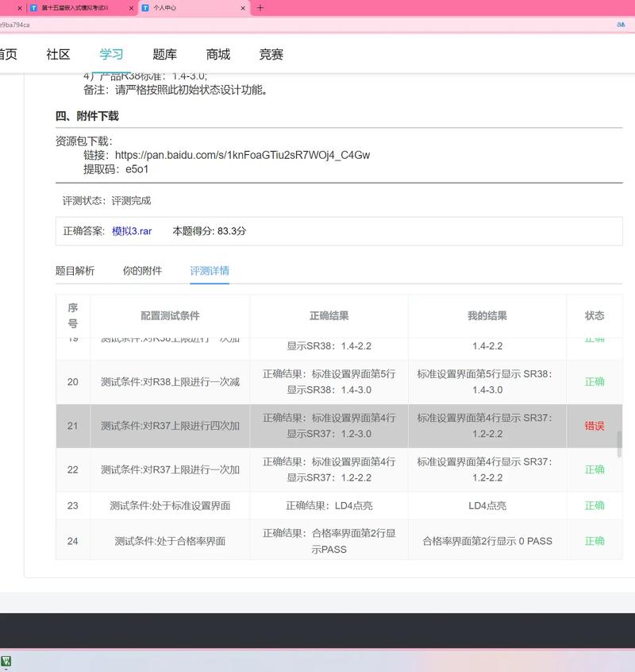Viewport: 635px width, 672px height.
Task: Open the 商城 navigation item
Action: click(218, 55)
